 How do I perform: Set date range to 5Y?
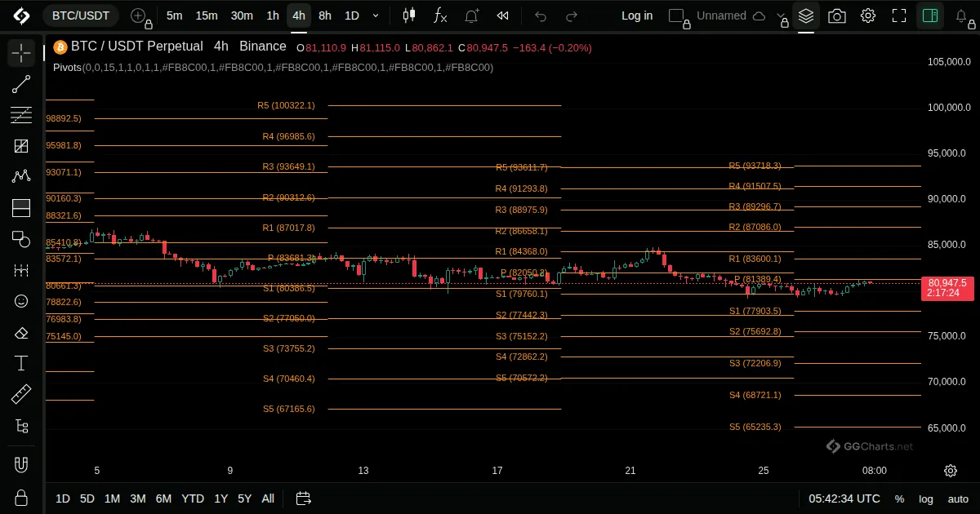[x=244, y=498]
